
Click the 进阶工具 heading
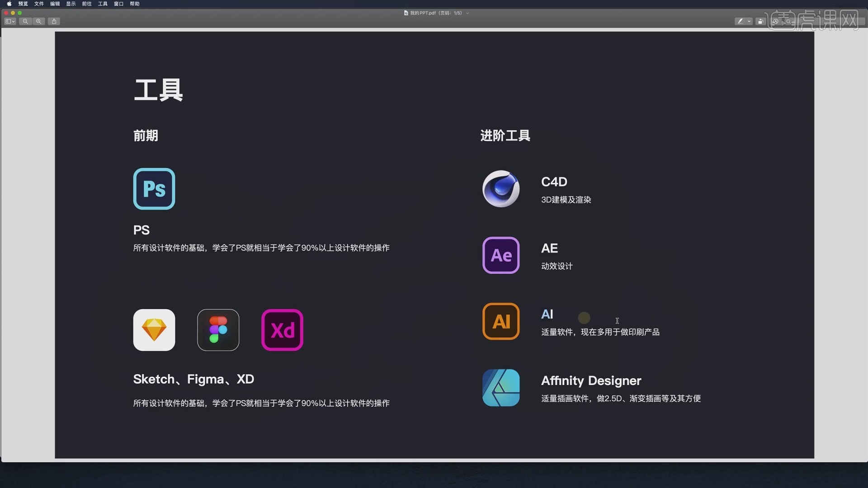505,136
